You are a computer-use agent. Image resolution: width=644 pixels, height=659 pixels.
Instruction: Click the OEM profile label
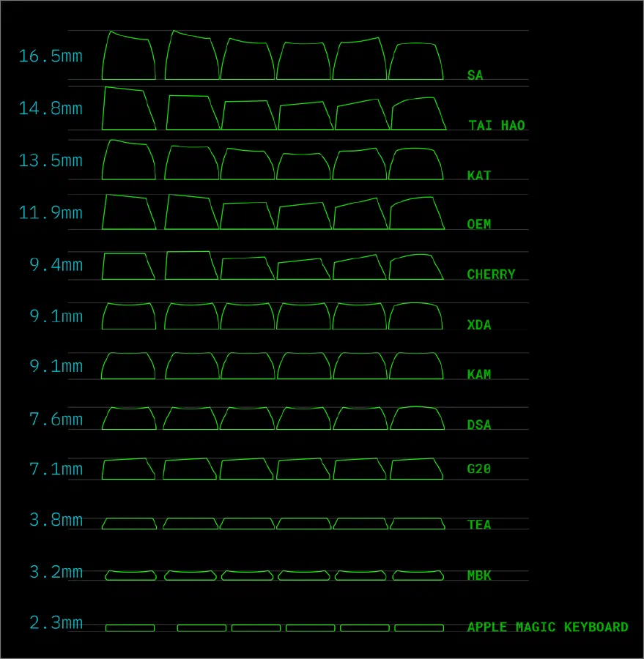tap(478, 224)
